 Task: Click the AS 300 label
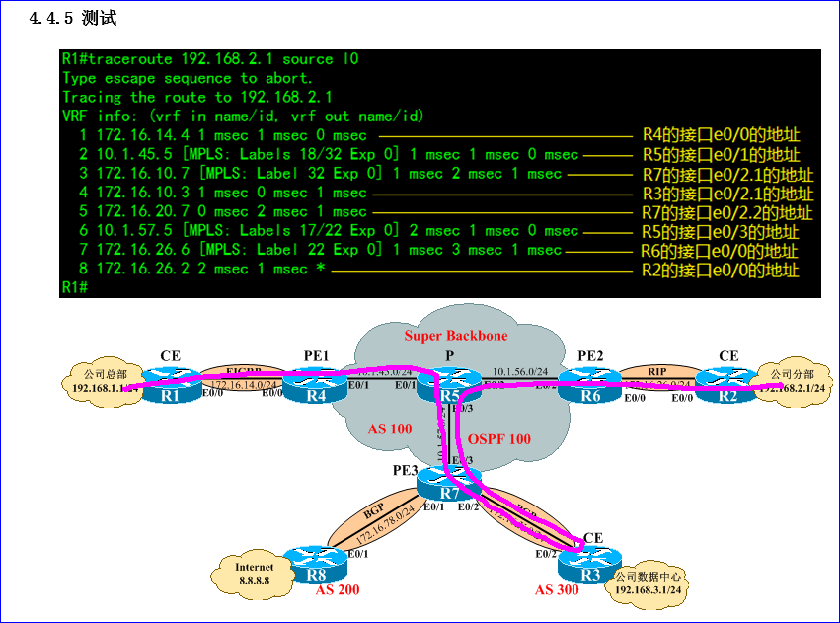click(557, 589)
